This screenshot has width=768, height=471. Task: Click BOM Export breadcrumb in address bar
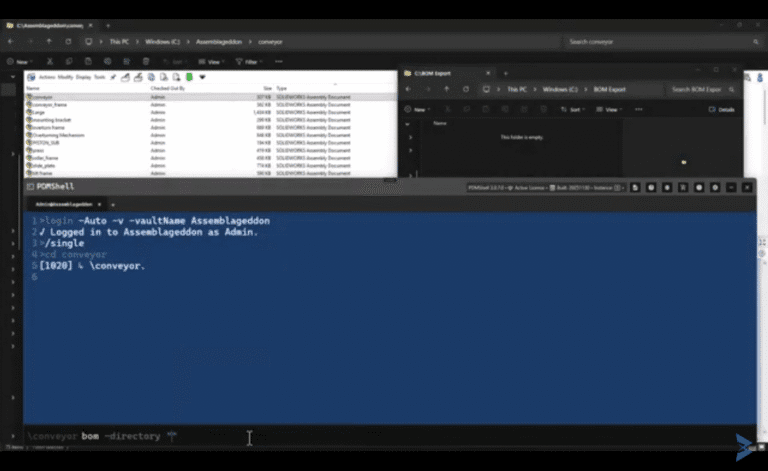tap(609, 90)
